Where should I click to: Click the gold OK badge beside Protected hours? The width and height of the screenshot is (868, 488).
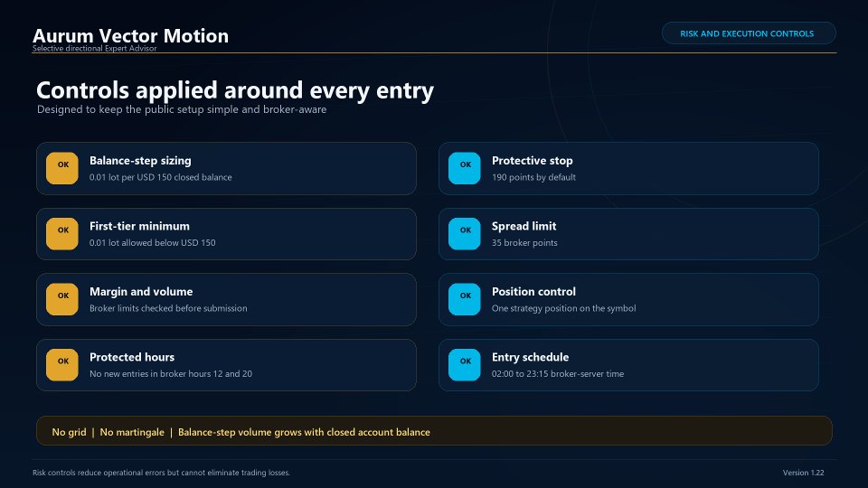coord(62,364)
